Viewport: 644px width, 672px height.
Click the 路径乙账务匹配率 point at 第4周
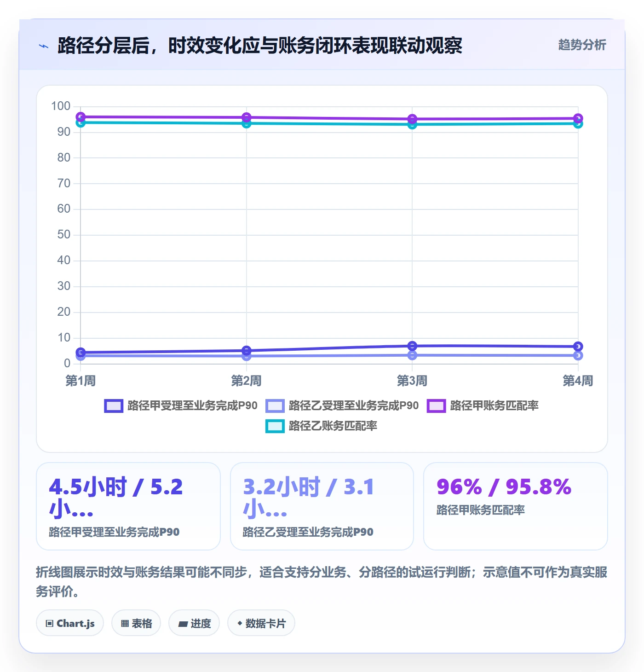click(x=578, y=123)
